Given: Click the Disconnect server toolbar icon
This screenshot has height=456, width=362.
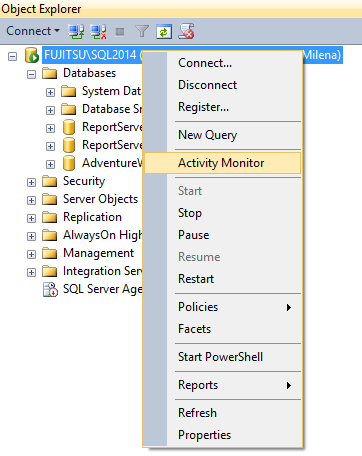Looking at the screenshot, I should tap(99, 32).
